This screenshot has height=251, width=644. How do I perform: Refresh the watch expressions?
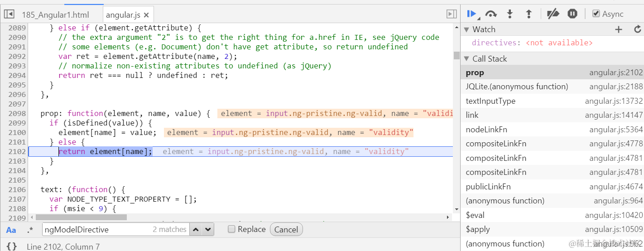[637, 29]
